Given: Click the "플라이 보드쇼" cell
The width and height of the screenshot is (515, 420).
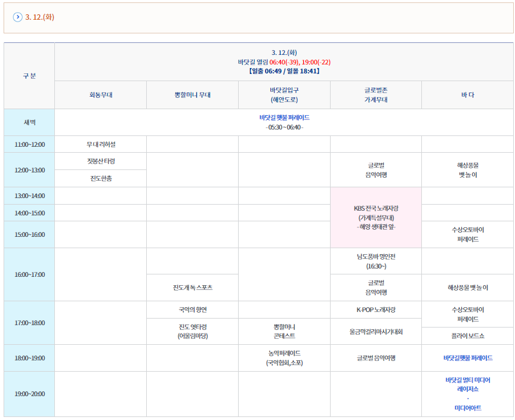Looking at the screenshot, I should pyautogui.click(x=468, y=336).
